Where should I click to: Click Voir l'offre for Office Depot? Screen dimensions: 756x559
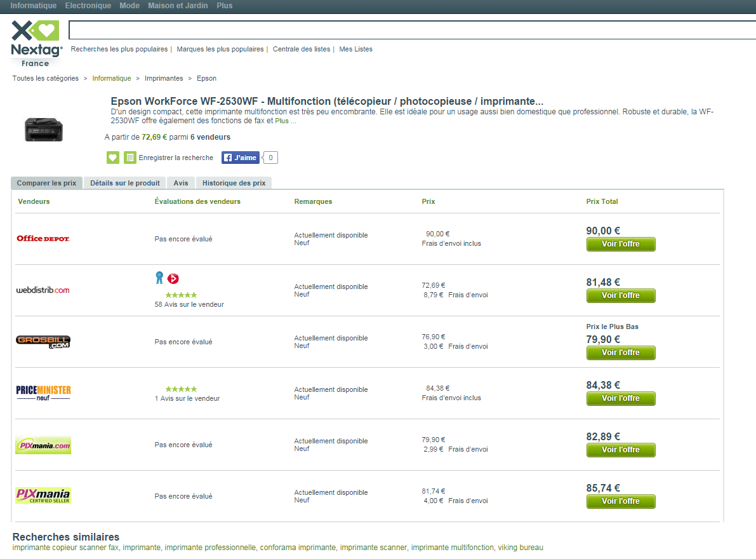point(621,244)
